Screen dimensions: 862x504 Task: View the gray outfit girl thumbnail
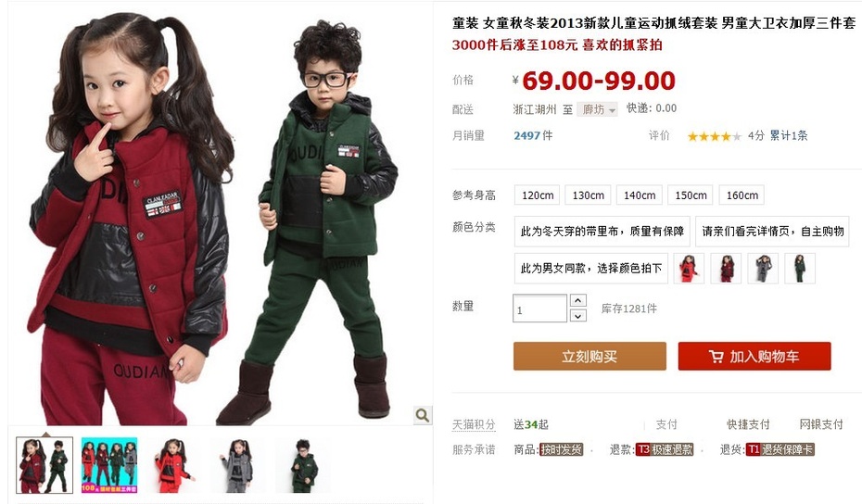coord(238,465)
